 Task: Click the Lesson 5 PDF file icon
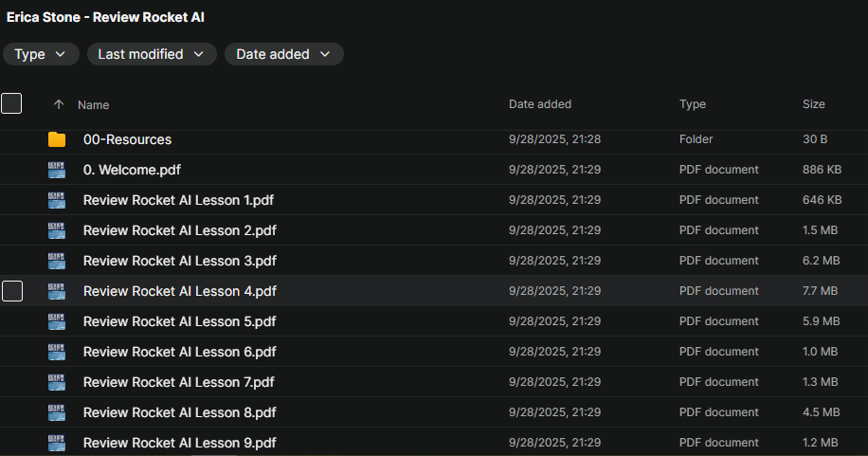point(57,321)
